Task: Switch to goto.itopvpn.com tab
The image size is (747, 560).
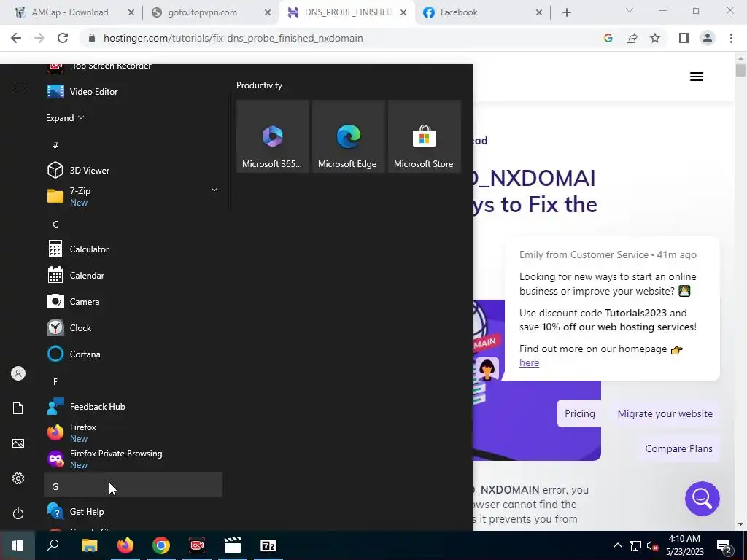Action: pyautogui.click(x=203, y=12)
